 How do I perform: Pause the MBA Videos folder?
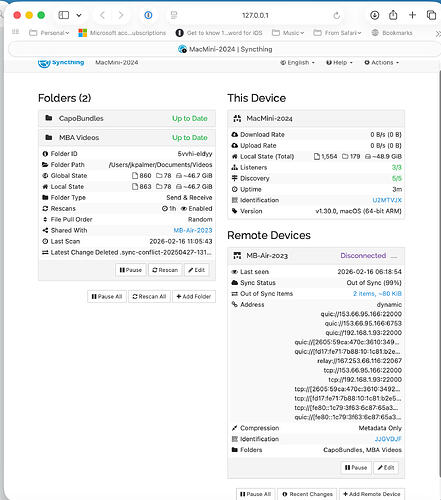(131, 270)
